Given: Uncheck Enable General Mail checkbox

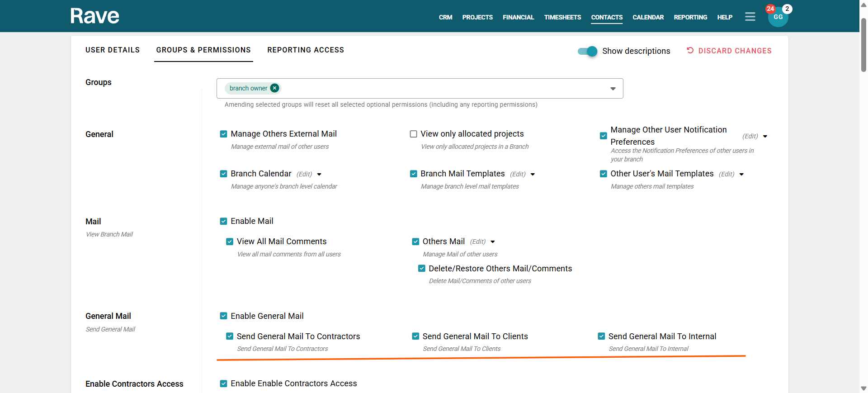Looking at the screenshot, I should [223, 316].
